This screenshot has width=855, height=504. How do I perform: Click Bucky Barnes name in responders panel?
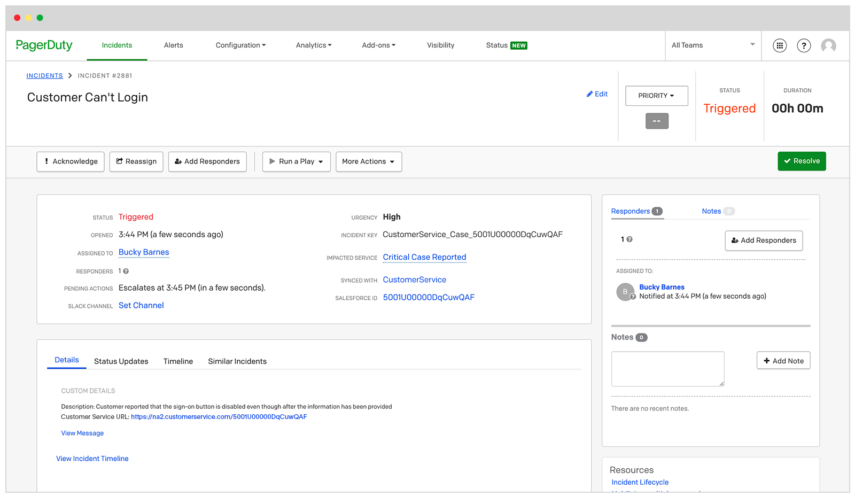pyautogui.click(x=662, y=287)
